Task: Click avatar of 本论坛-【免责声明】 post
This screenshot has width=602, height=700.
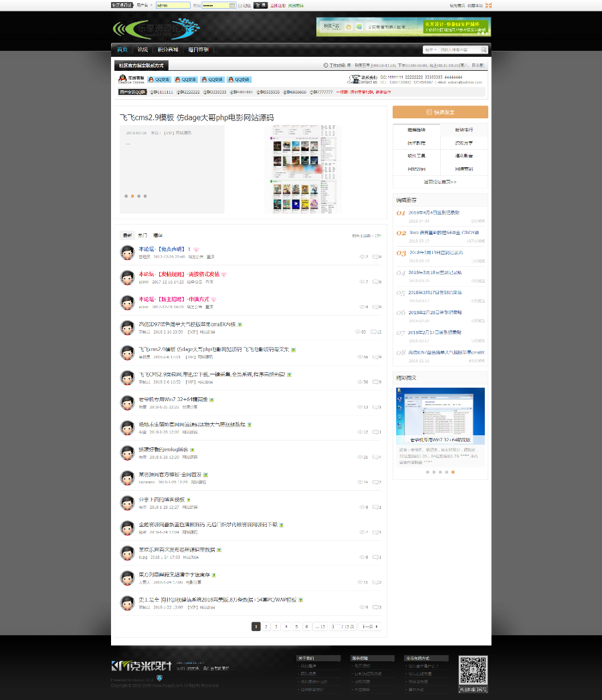Action: point(127,252)
